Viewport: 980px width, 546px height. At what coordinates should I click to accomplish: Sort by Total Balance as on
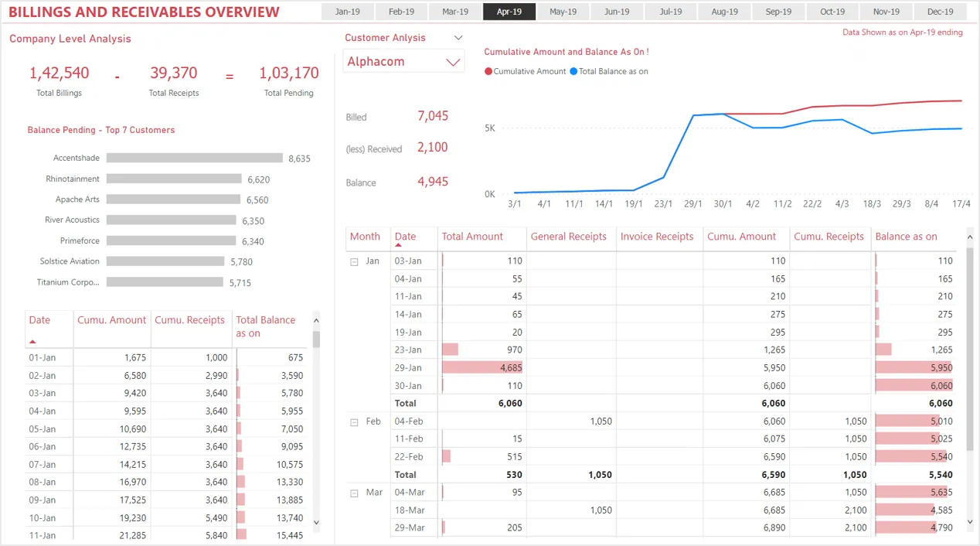tap(265, 326)
